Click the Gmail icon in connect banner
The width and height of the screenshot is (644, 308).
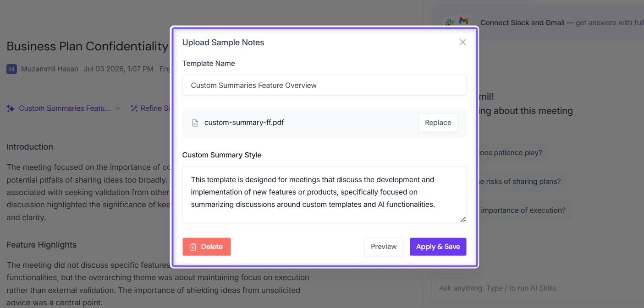pyautogui.click(x=464, y=21)
